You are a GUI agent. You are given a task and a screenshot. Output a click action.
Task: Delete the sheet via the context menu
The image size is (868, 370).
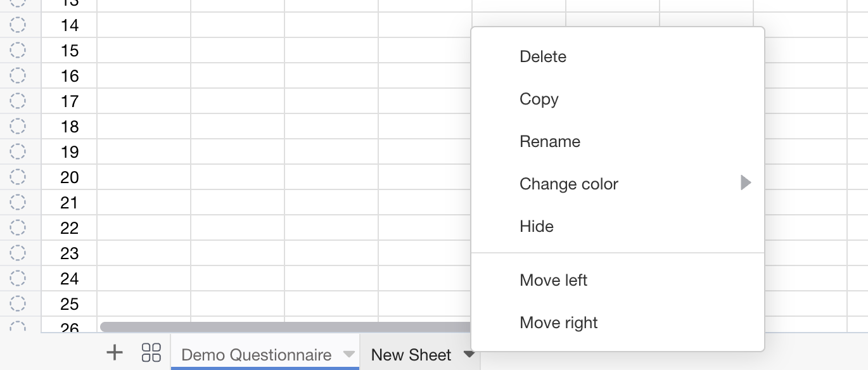[x=542, y=56]
